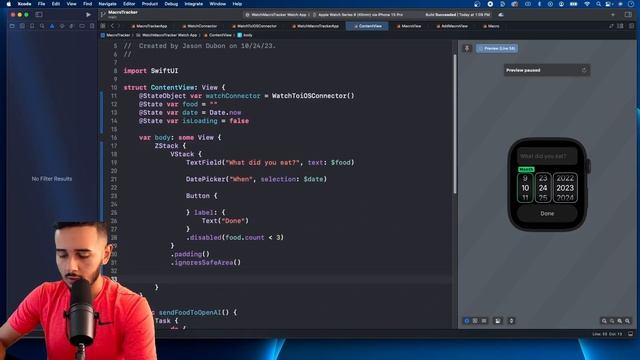Toggle the inspector panel on the right

click(628, 15)
